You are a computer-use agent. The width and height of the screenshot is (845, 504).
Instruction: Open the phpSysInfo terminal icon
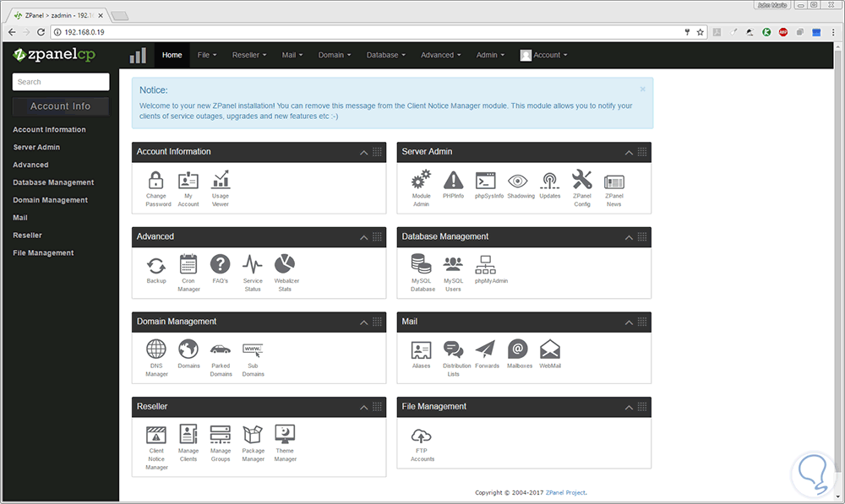486,181
